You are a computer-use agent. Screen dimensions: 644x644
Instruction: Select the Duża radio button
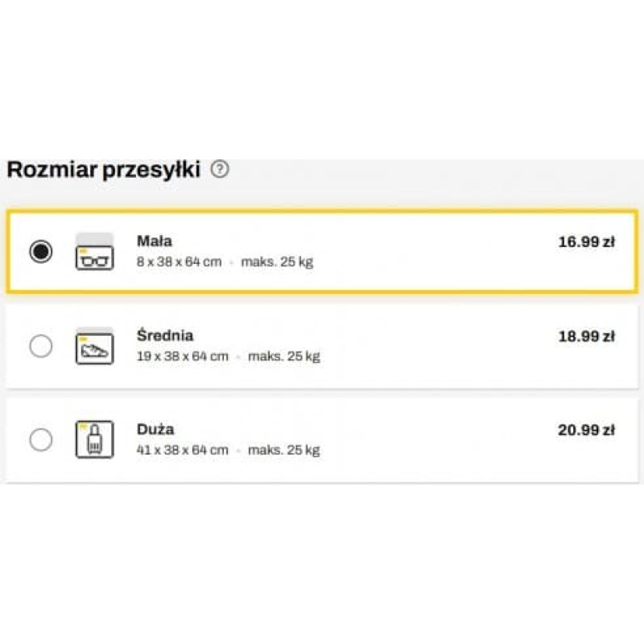click(40, 440)
